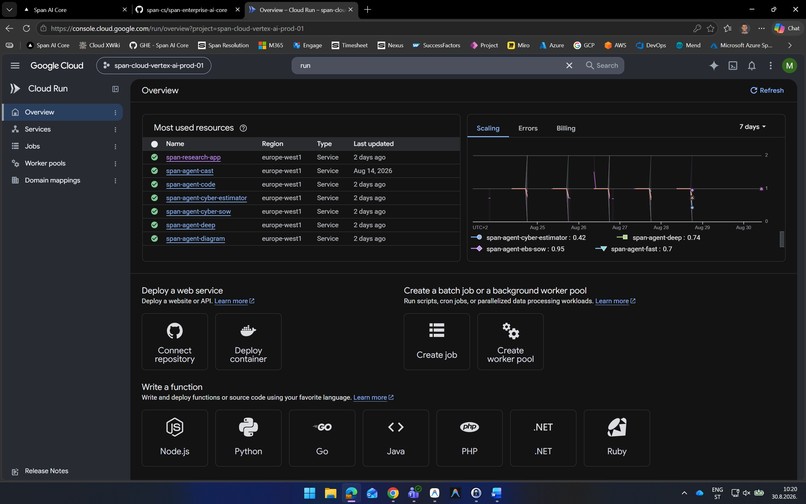The image size is (806, 504).
Task: Open Windows Start menu
Action: pos(309,493)
